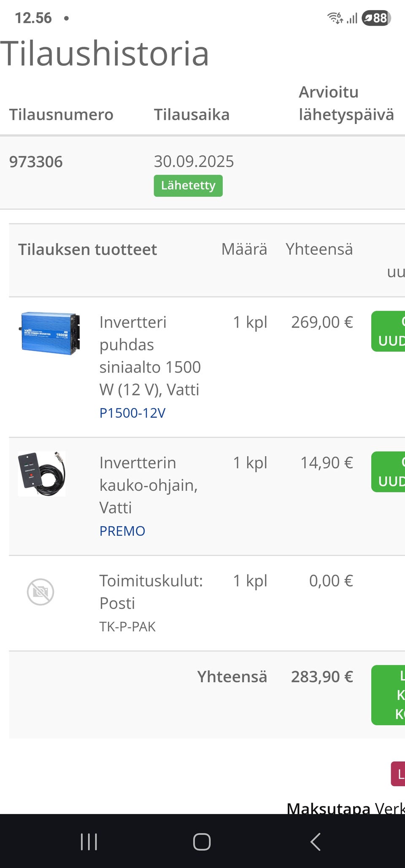The width and height of the screenshot is (405, 868).
Task: Tap the Android back arrow
Action: [x=315, y=842]
